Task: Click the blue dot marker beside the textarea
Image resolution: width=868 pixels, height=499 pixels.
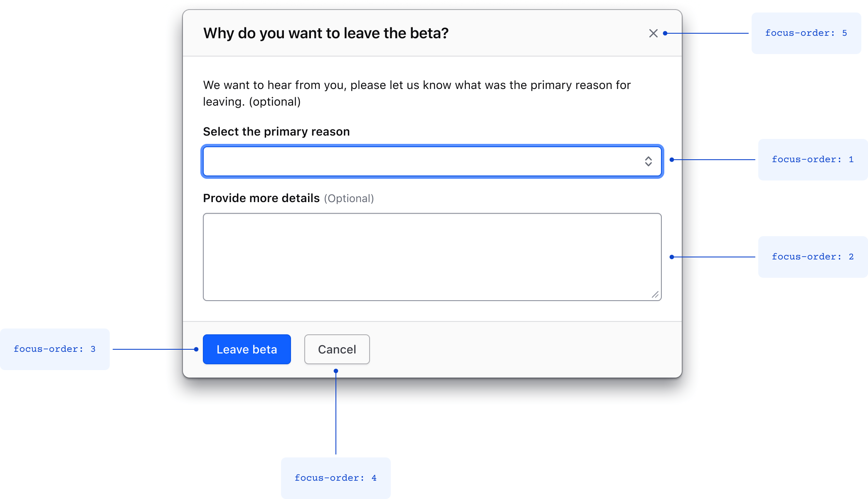Action: coord(672,257)
